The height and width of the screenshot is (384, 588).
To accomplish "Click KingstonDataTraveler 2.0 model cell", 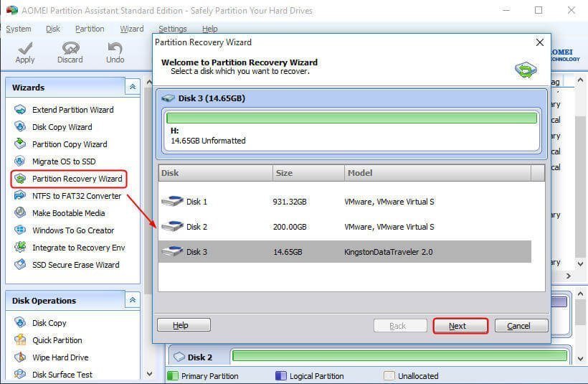I will point(389,252).
